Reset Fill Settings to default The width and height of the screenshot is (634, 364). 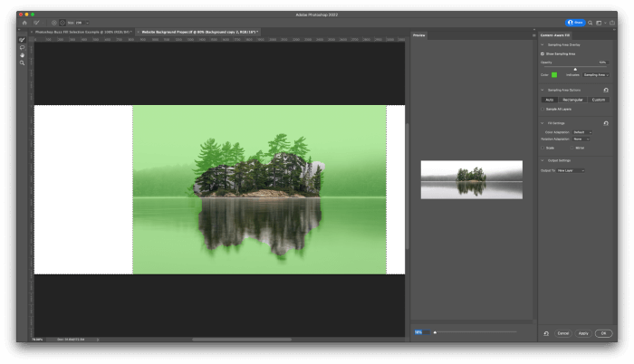(605, 123)
